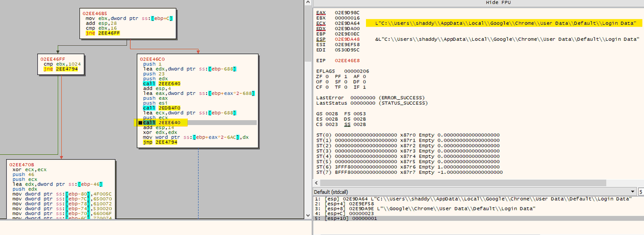644x235 pixels.
Task: Click the 02EE46C0 graph node header
Action: pos(151,58)
